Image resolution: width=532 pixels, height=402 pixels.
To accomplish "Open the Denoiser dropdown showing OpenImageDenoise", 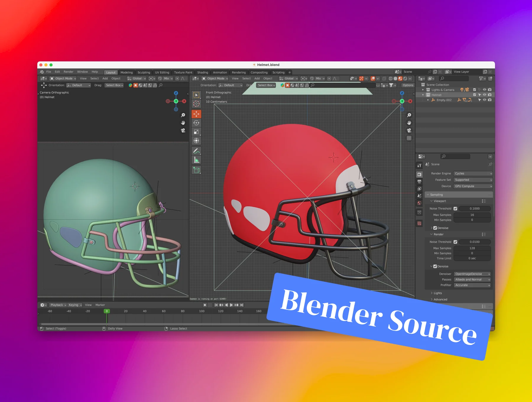I will 472,274.
